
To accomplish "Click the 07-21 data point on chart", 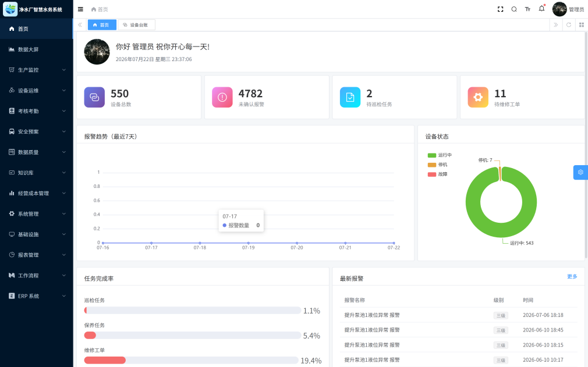I will [345, 243].
